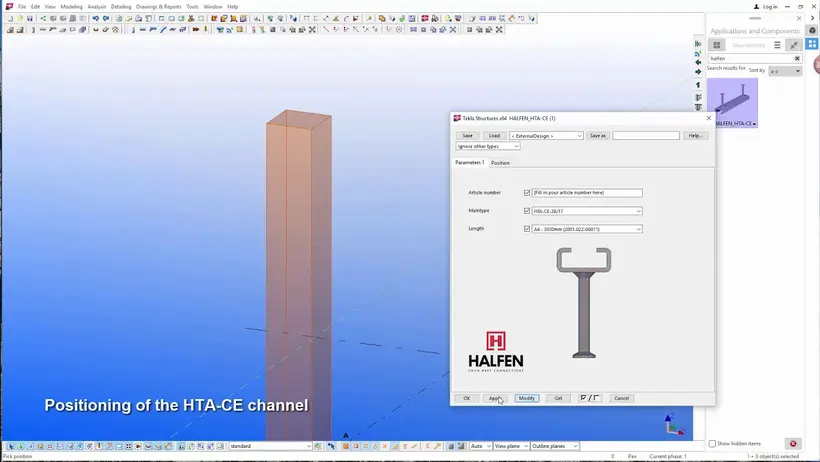Click the Tekla logo in the dialog title bar

click(x=457, y=118)
